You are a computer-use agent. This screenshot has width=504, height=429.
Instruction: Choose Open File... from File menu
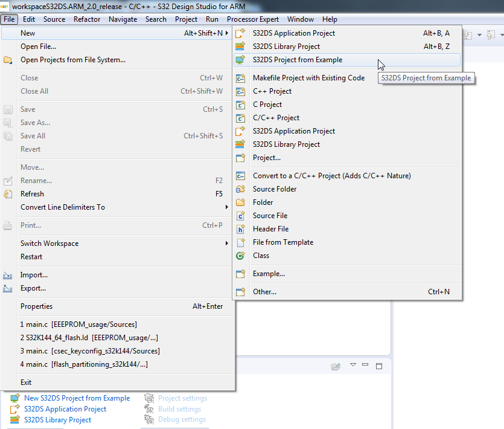pyautogui.click(x=117, y=47)
